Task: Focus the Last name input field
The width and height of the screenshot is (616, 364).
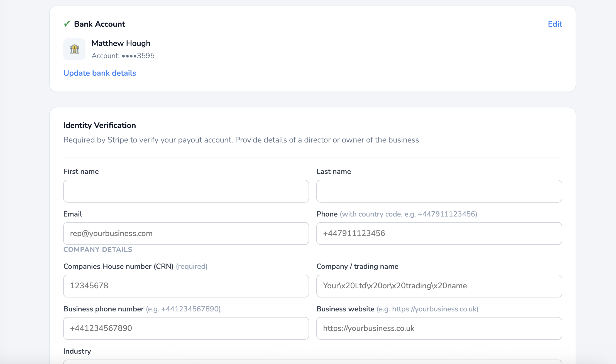Action: 439,191
